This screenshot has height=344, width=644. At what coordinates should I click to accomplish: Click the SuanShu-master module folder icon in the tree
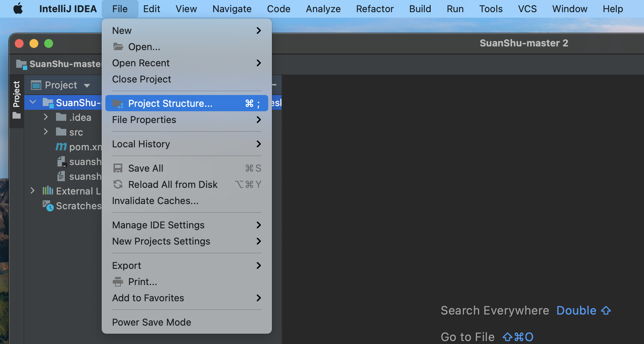pos(48,102)
